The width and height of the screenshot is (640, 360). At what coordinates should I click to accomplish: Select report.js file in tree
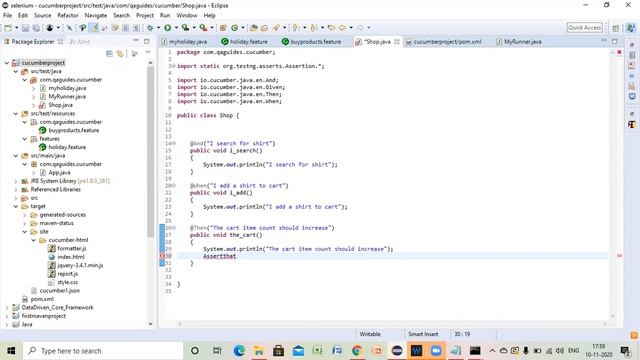[67, 274]
